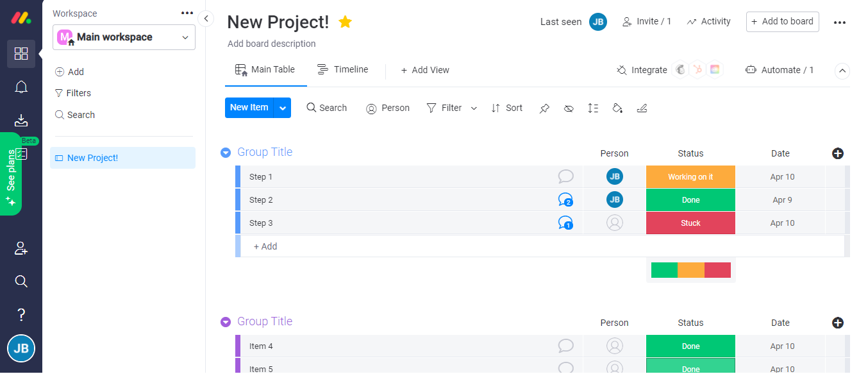This screenshot has height=374, width=868.
Task: Open the Main workspace dropdown
Action: pos(123,37)
